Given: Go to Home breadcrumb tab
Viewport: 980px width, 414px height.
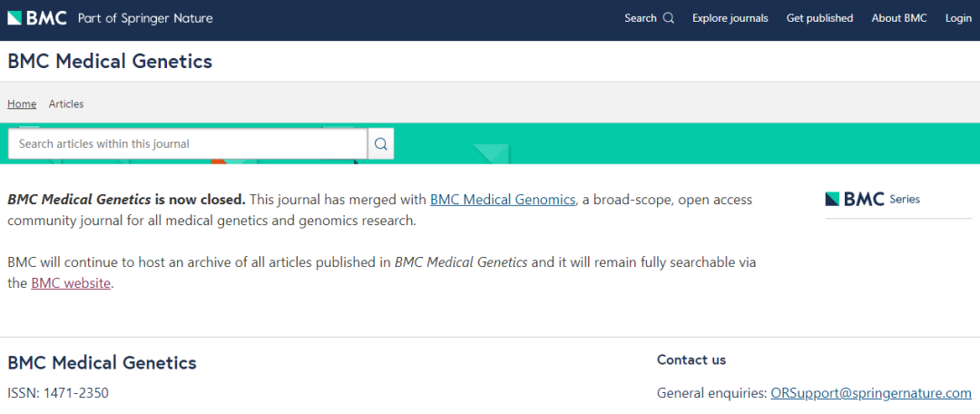Looking at the screenshot, I should click(x=22, y=103).
